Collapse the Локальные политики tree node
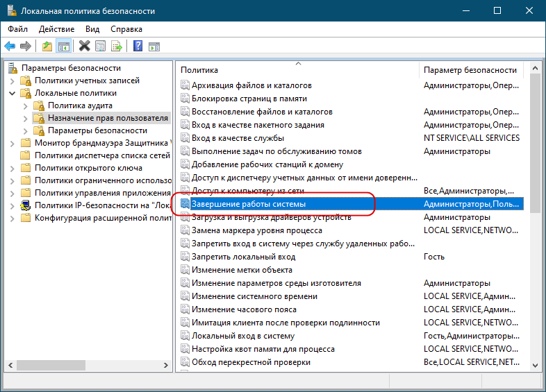The height and width of the screenshot is (392, 546). coord(13,93)
